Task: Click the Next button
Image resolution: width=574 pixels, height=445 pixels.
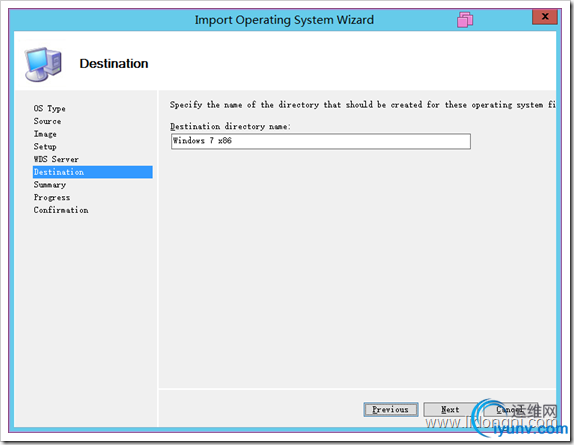Action: click(450, 410)
